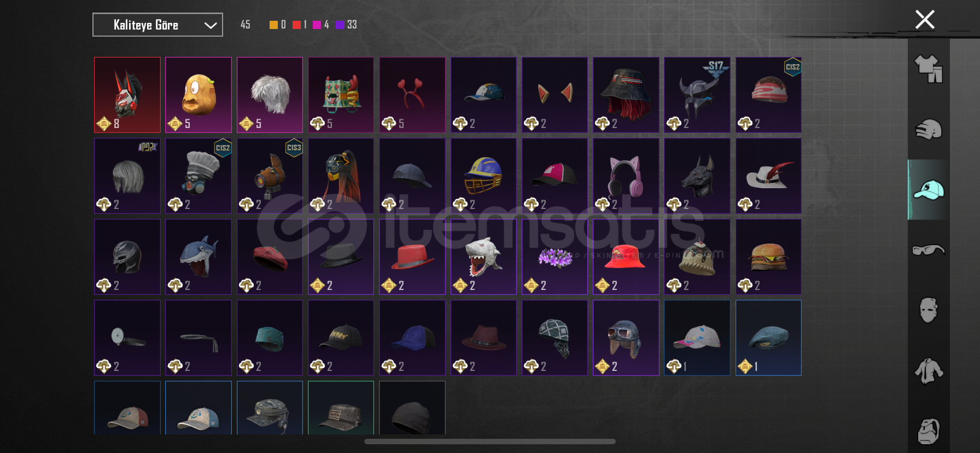The height and width of the screenshot is (453, 980).
Task: Click the horizontal bar at bottom
Action: pos(490,442)
